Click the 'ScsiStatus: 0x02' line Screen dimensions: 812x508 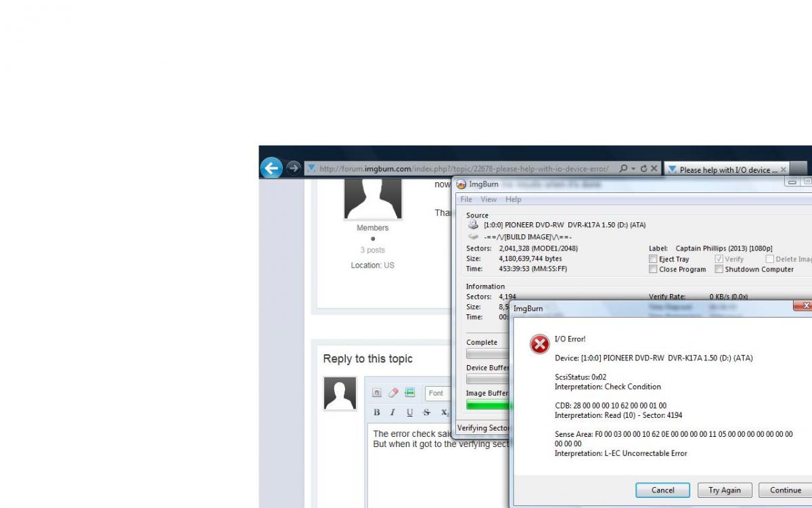pos(581,377)
